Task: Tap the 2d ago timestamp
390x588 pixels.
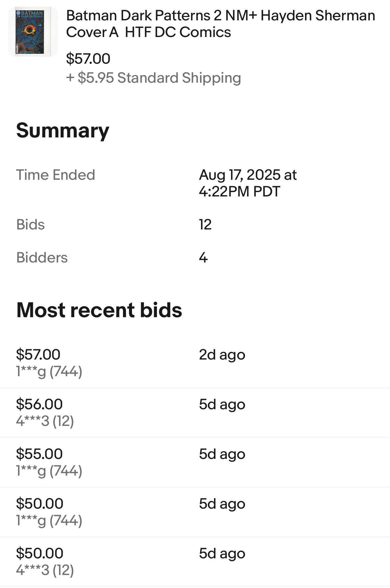Action: [222, 355]
